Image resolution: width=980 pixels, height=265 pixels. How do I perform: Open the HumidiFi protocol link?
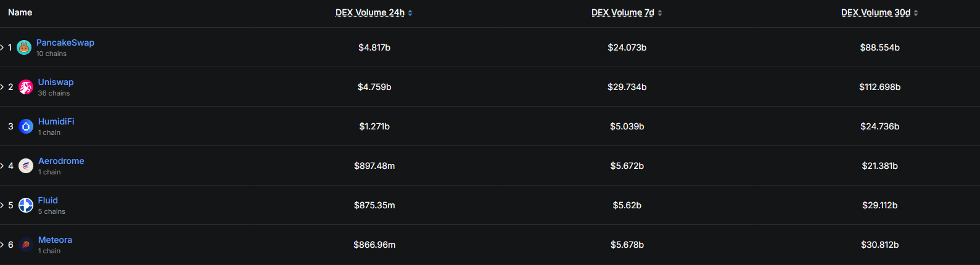point(56,121)
